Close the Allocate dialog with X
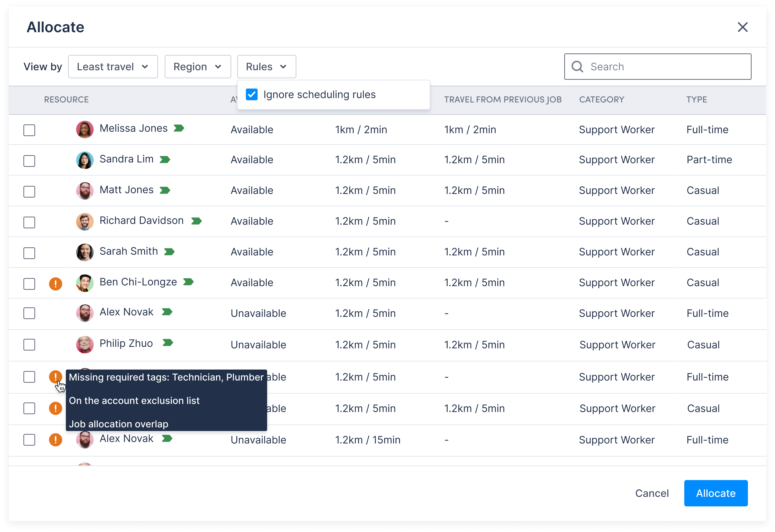This screenshot has height=532, width=775. [742, 27]
